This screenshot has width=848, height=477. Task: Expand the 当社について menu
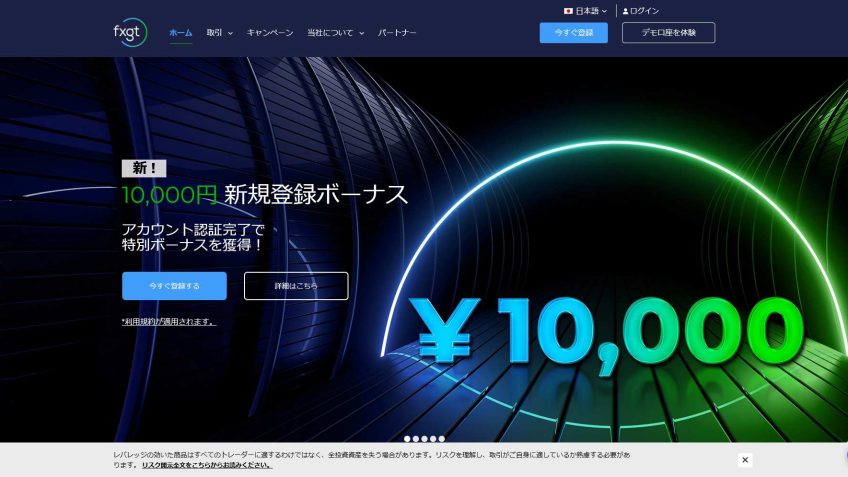click(x=335, y=33)
